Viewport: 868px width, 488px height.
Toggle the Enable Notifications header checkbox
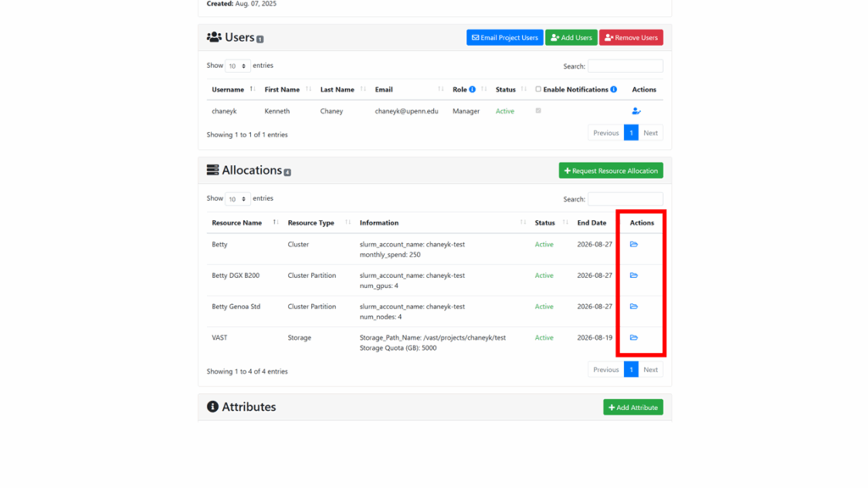(x=538, y=90)
